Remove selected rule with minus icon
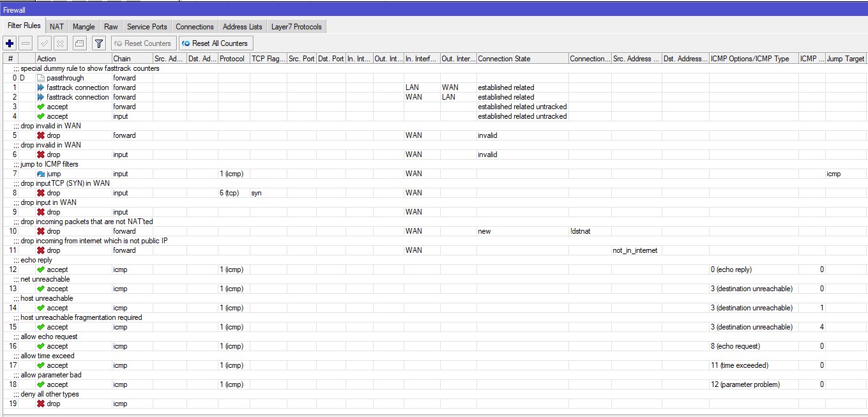 pos(26,43)
